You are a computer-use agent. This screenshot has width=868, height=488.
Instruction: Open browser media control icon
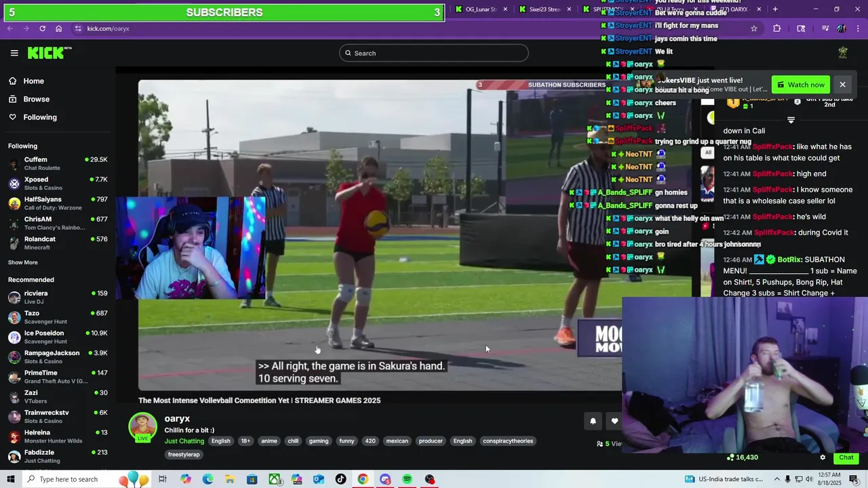pos(825,28)
